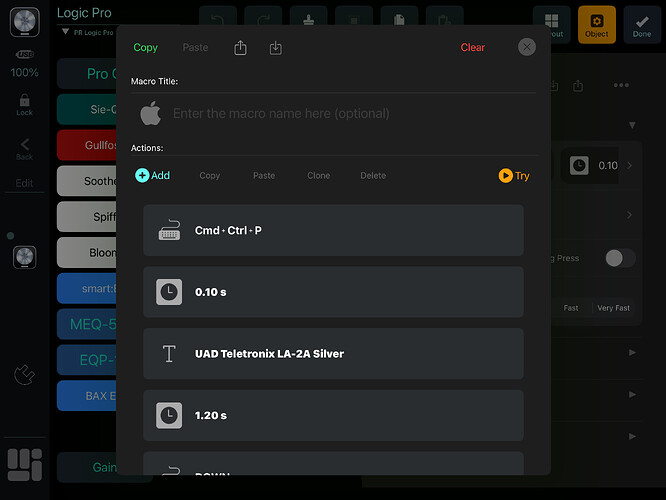Open the 0.10 clock entry chevron
666x500 pixels.
point(630,165)
